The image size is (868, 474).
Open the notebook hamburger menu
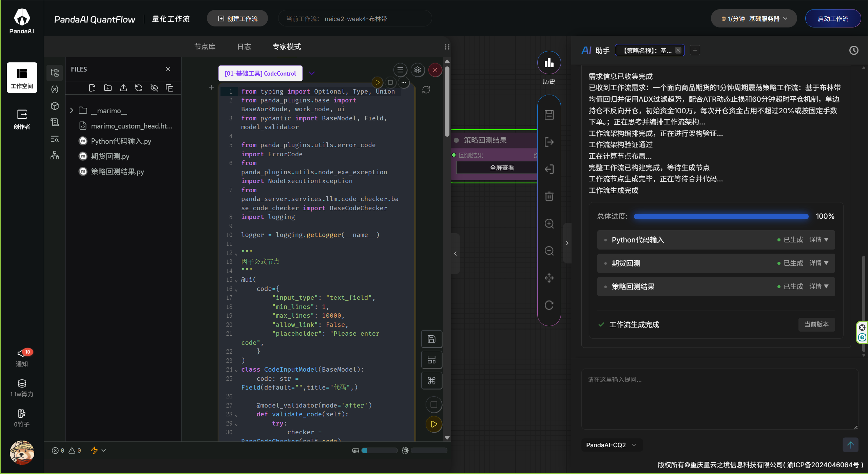400,70
